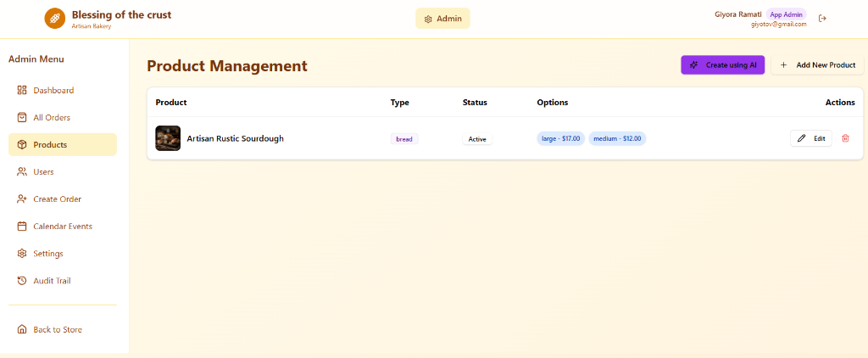Screen dimensions: 868x358
Task: Click the pencil icon in the Edit button
Action: pos(802,138)
